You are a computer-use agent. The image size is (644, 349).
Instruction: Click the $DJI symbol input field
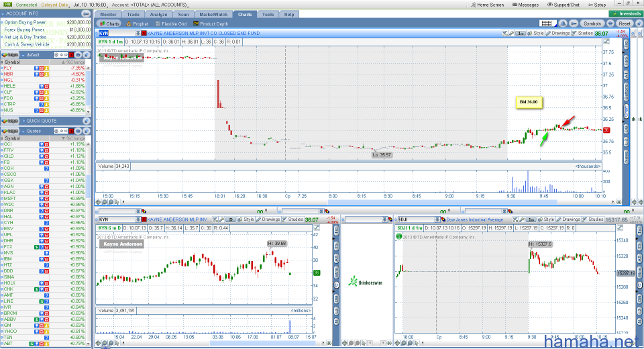click(415, 219)
